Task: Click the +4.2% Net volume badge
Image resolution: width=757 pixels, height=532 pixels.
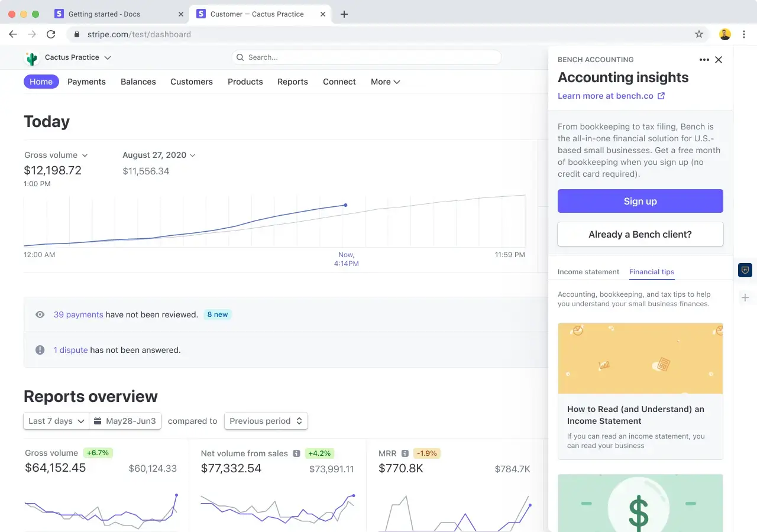Action: [x=319, y=453]
